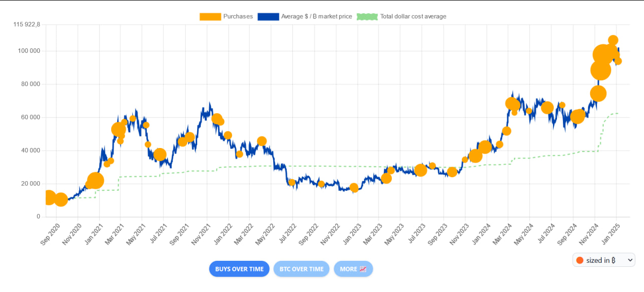Click the purchase bubble at Jan 2023

pyautogui.click(x=354, y=188)
